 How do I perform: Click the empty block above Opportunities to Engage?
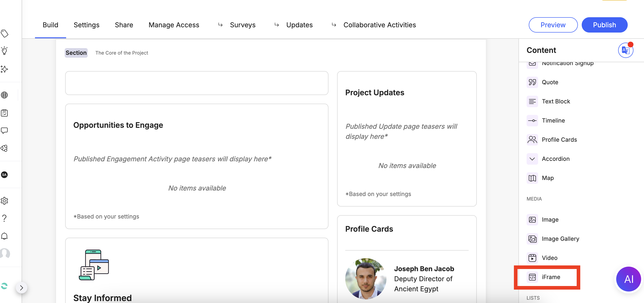(196, 83)
